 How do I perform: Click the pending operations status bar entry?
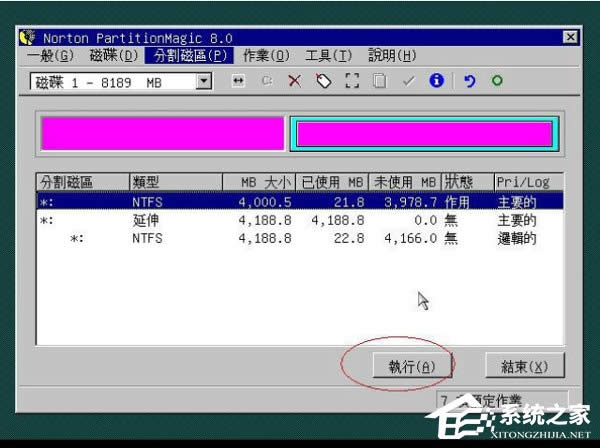[x=502, y=401]
